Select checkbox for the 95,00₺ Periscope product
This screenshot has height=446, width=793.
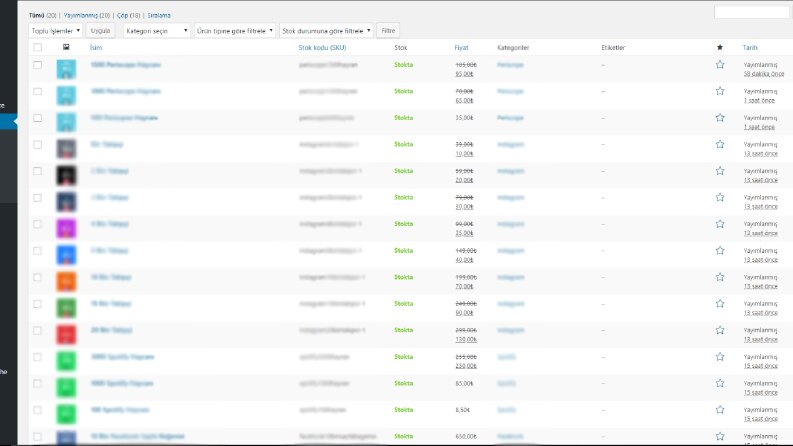coord(37,65)
